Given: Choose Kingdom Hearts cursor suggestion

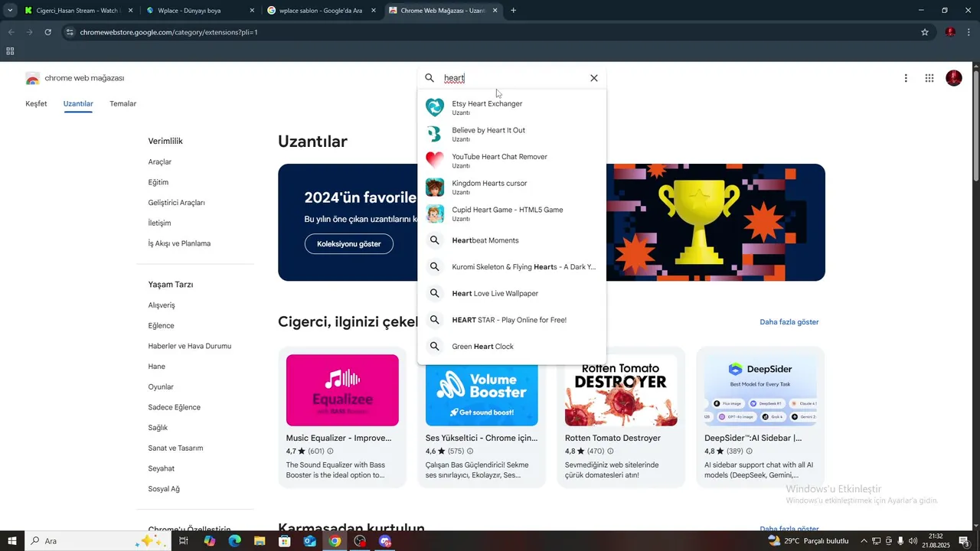Looking at the screenshot, I should (x=511, y=187).
